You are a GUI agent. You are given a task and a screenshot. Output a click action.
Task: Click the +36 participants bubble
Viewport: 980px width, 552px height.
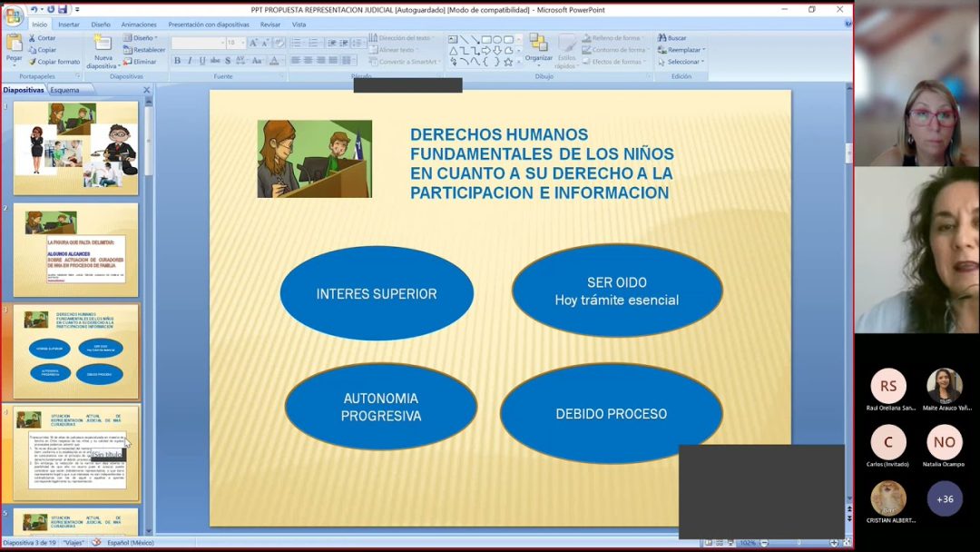[945, 498]
